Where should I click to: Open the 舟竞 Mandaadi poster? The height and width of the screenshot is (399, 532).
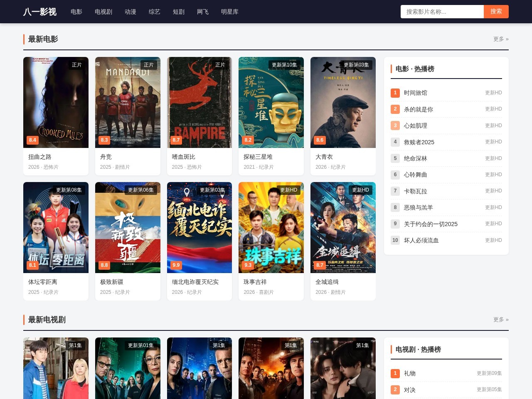(x=128, y=102)
